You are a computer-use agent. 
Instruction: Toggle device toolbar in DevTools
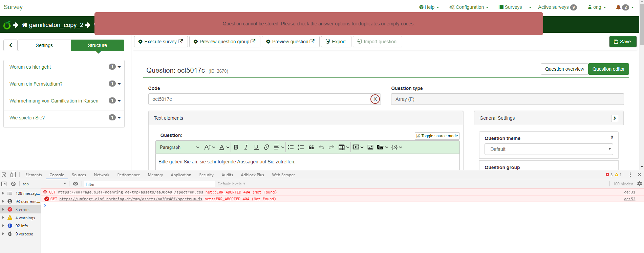pyautogui.click(x=13, y=175)
